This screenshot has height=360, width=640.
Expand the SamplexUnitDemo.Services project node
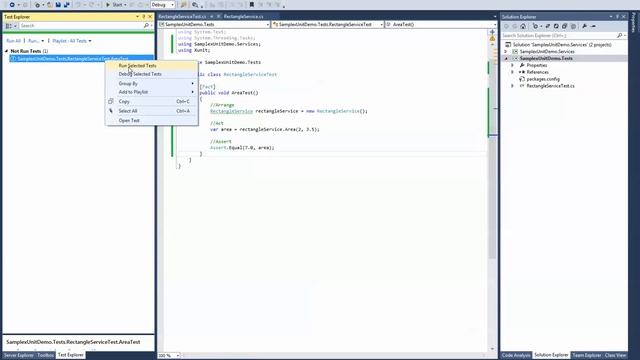click(x=506, y=52)
